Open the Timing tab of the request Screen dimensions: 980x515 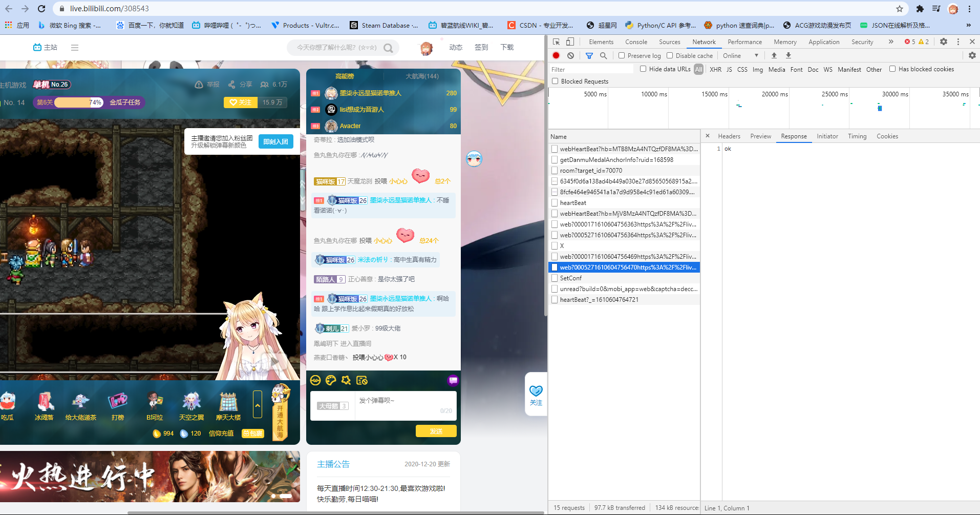[857, 136]
